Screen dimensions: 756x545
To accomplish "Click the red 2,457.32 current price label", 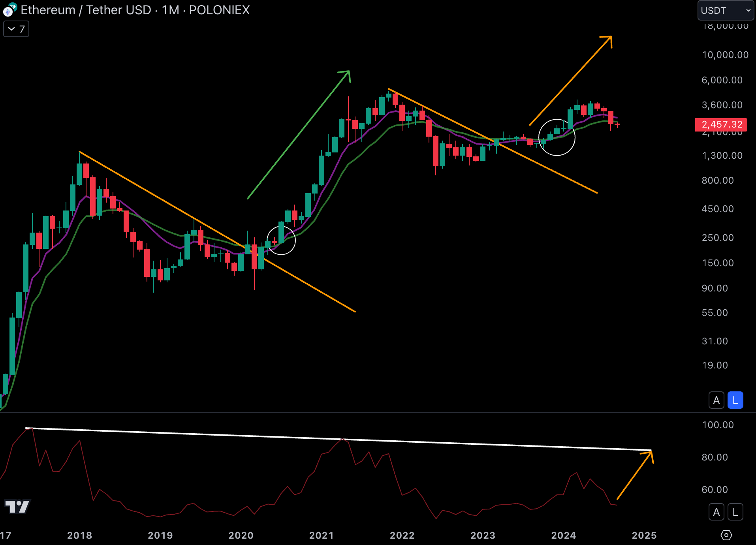I will point(721,124).
